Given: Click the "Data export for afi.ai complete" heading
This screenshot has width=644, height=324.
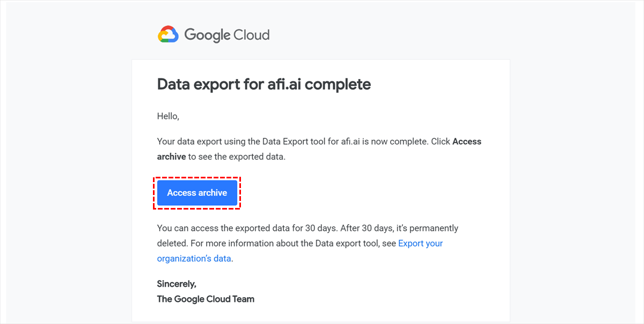Looking at the screenshot, I should tap(264, 84).
